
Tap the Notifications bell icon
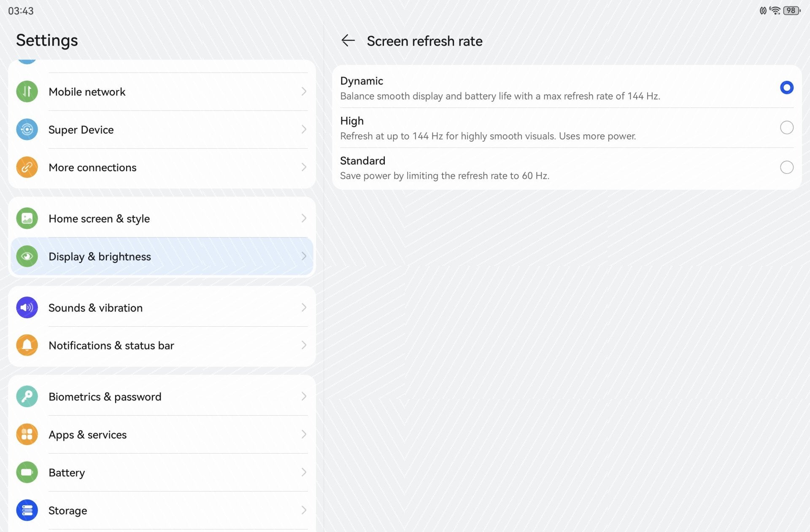[27, 345]
